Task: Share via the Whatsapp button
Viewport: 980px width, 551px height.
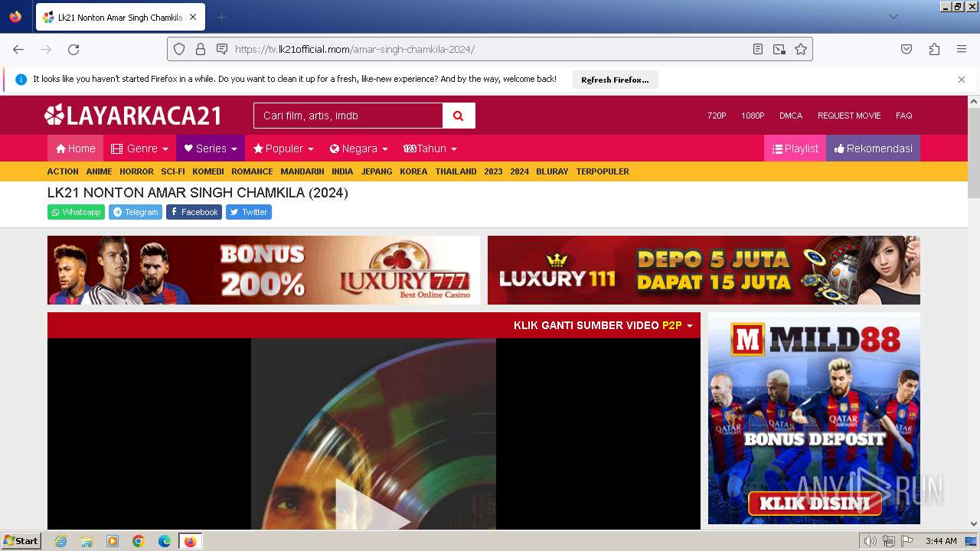Action: pyautogui.click(x=76, y=212)
